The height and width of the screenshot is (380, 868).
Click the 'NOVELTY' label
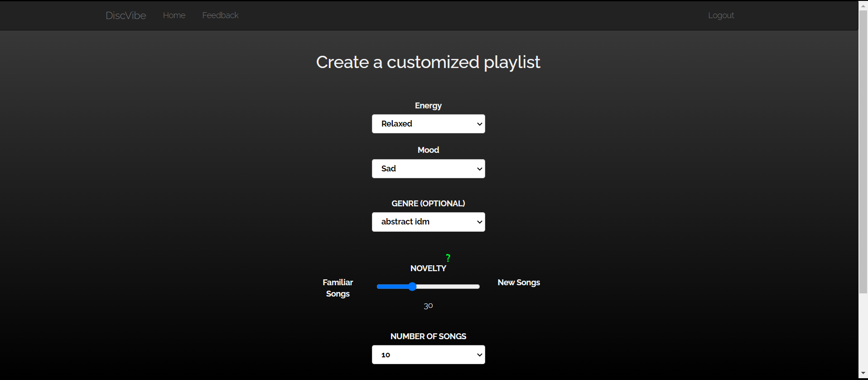[x=428, y=268]
